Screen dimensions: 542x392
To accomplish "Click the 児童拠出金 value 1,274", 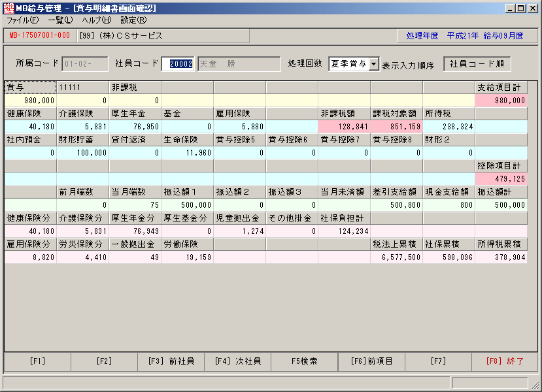I will [239, 231].
